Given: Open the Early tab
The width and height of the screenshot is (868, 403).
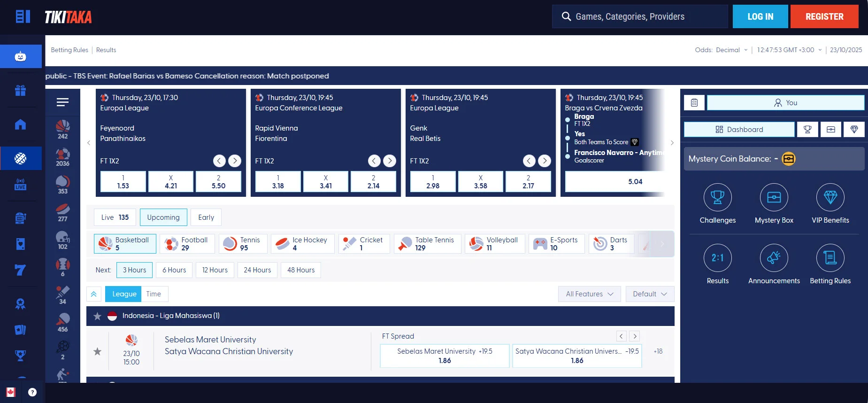Looking at the screenshot, I should (206, 217).
